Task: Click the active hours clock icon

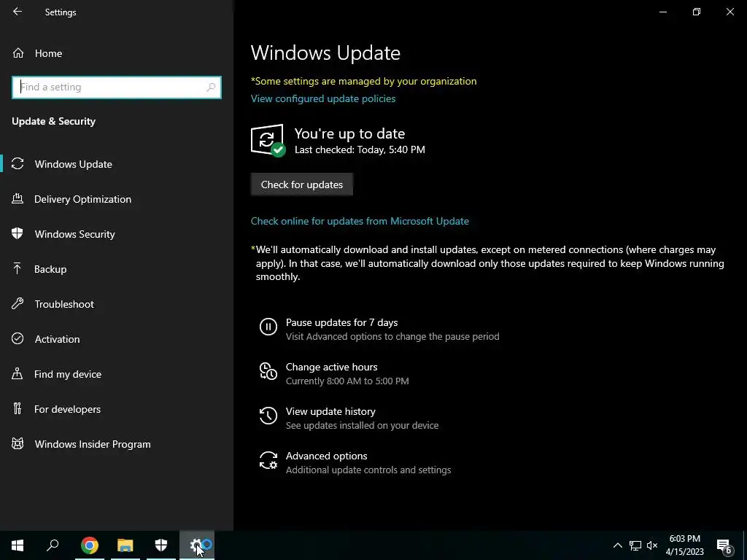Action: 268,371
